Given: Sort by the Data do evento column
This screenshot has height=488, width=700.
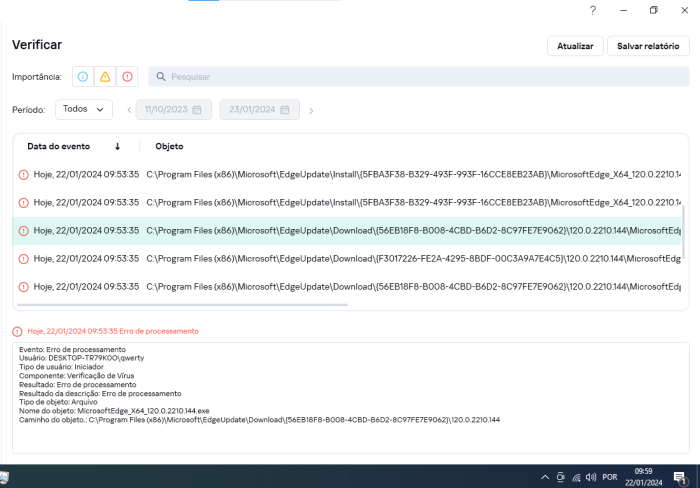Looking at the screenshot, I should click(58, 146).
